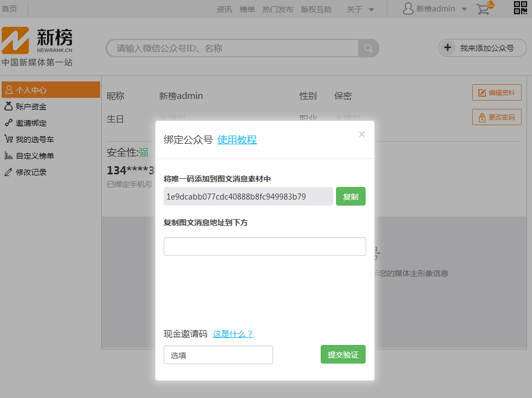This screenshot has height=398, width=532.
Task: Click the 提交验证 button
Action: (x=343, y=354)
